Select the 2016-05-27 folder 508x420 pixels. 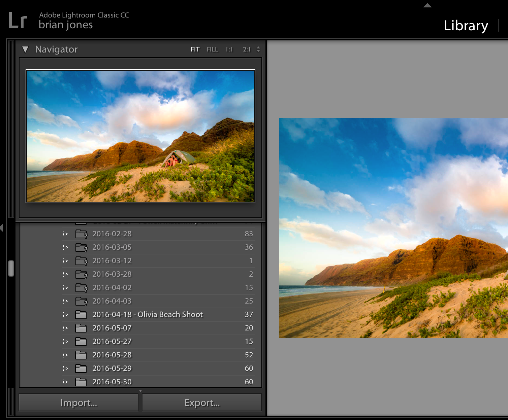point(112,342)
